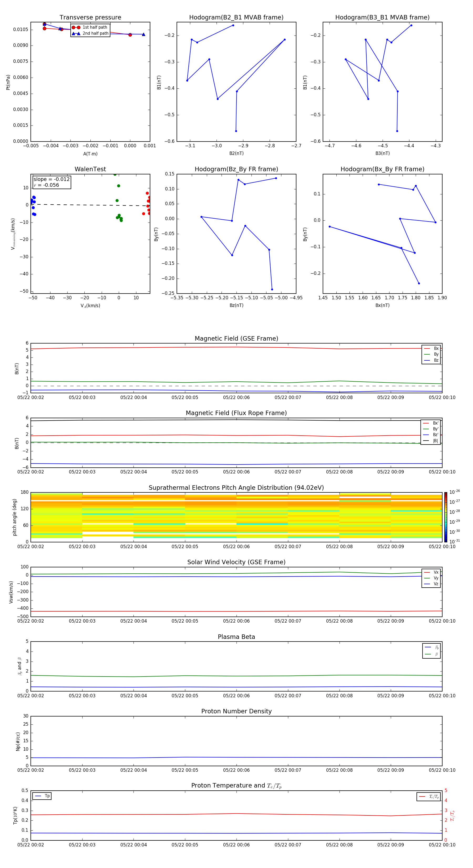
Task: Click the "Magnetic Field (Flux Rope Frame)" title
Action: (x=236, y=413)
